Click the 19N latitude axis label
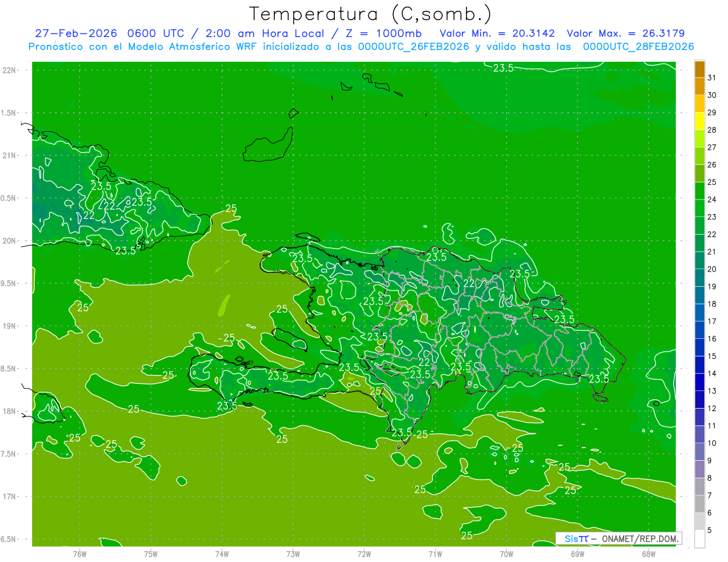This screenshot has width=728, height=562. (10, 326)
